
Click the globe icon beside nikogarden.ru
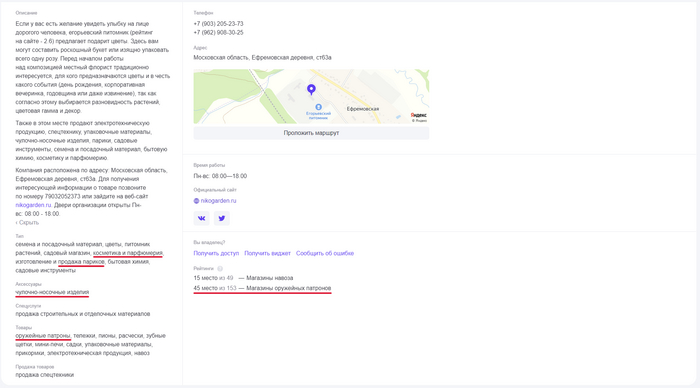click(x=196, y=201)
